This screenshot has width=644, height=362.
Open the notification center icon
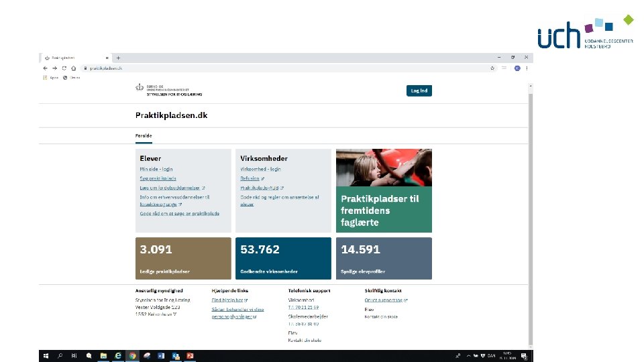pyautogui.click(x=524, y=356)
